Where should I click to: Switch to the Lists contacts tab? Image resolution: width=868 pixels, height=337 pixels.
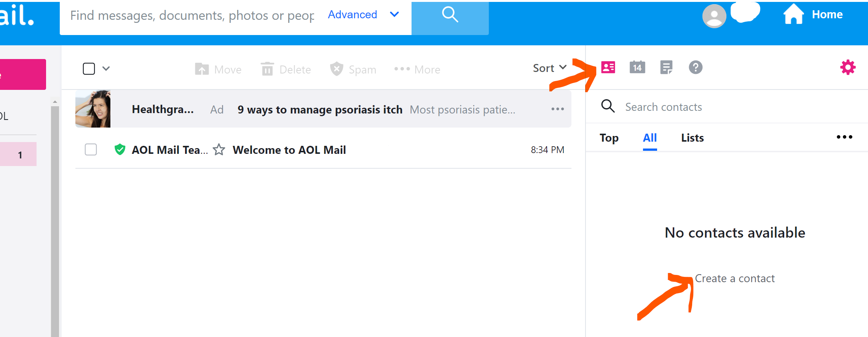pyautogui.click(x=692, y=138)
